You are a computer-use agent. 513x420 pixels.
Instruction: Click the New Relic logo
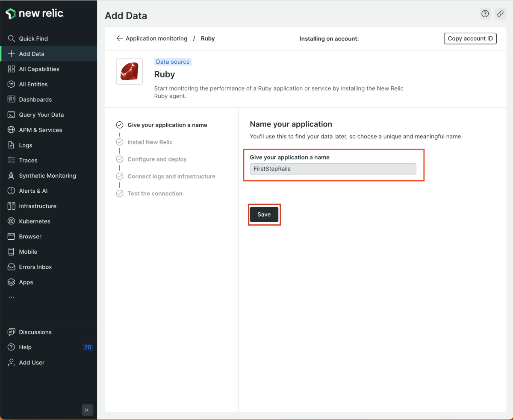coord(35,14)
